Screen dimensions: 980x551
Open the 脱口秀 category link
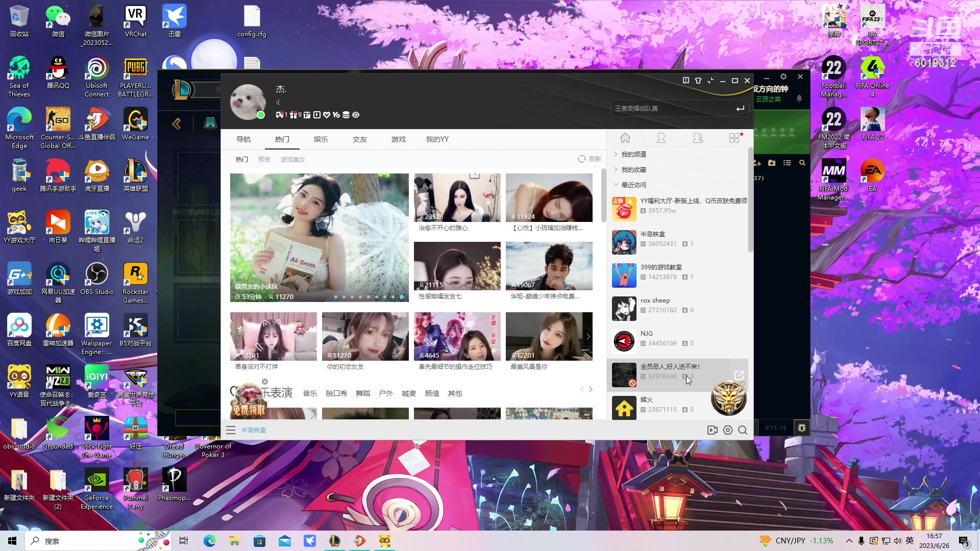tap(336, 393)
